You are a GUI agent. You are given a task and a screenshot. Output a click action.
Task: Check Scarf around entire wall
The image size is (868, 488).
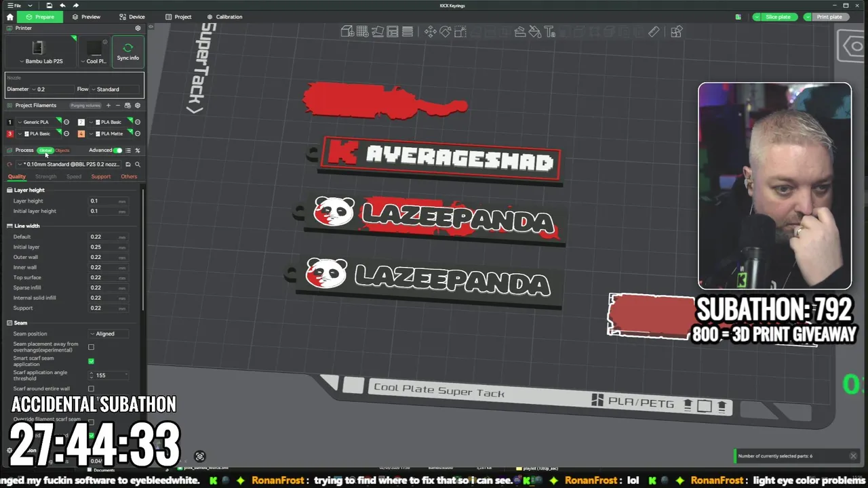coord(91,389)
